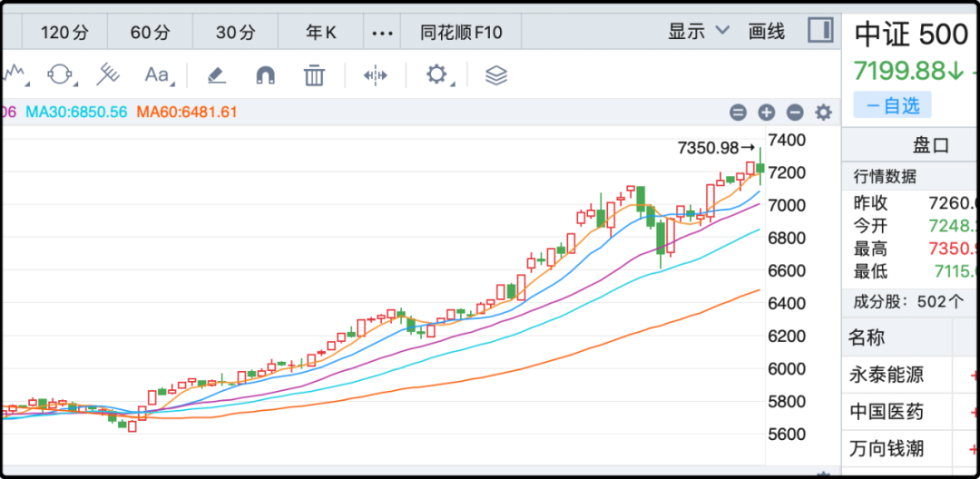Screen dimensions: 980x479
Task: Click the 中国医药 stock row
Action: pyautogui.click(x=911, y=412)
